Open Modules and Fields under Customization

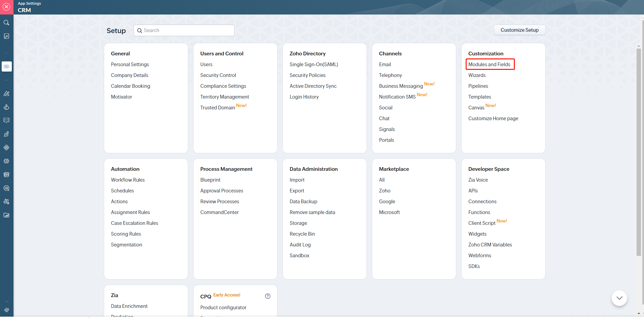489,64
